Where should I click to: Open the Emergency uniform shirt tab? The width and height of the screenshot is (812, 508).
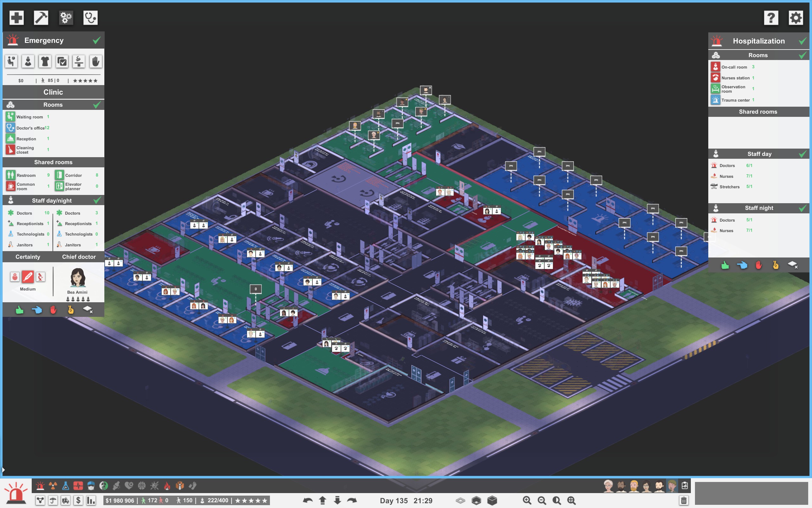click(45, 62)
